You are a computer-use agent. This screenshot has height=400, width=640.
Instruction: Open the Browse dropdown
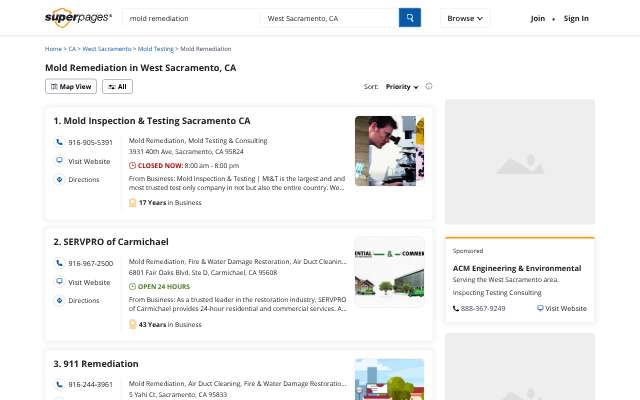465,18
